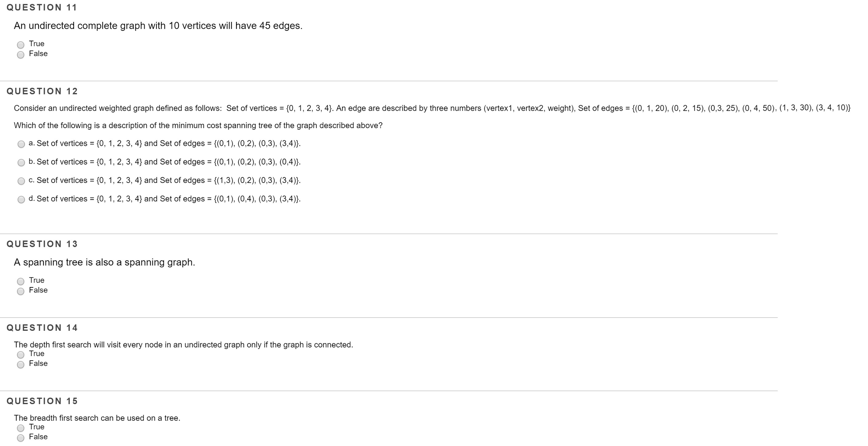Select False for the breadth first search question

tap(21, 437)
